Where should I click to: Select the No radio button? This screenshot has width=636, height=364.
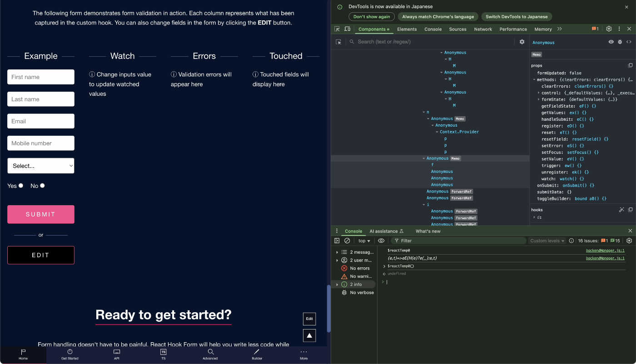(x=42, y=185)
